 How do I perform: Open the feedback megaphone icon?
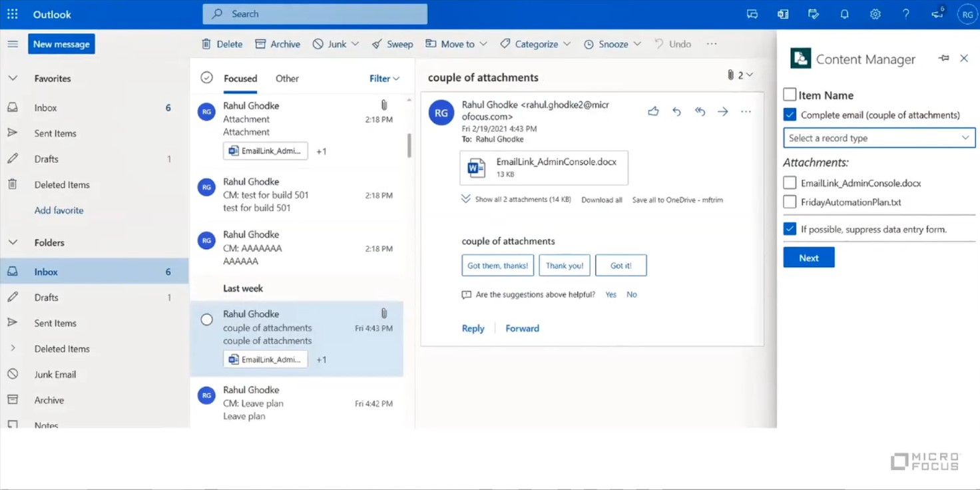click(937, 13)
